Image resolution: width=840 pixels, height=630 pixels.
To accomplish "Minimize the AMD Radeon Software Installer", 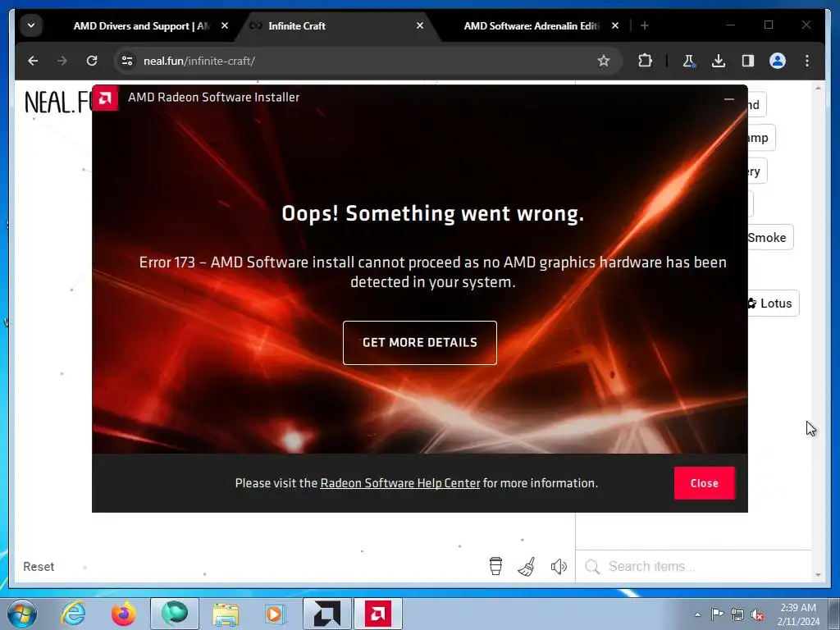I will 728,98.
